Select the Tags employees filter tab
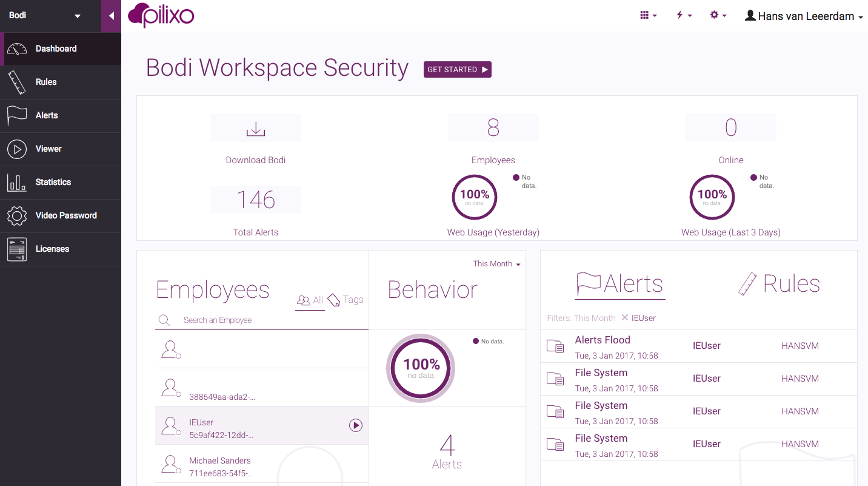The height and width of the screenshot is (486, 868). point(346,300)
